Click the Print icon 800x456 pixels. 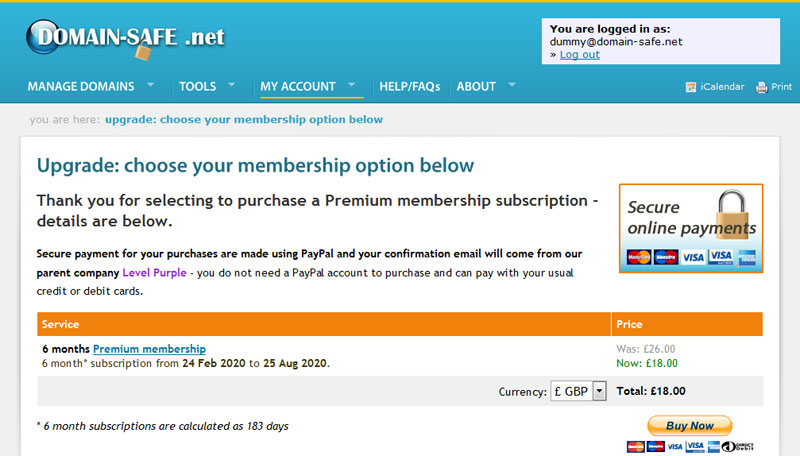[x=761, y=87]
